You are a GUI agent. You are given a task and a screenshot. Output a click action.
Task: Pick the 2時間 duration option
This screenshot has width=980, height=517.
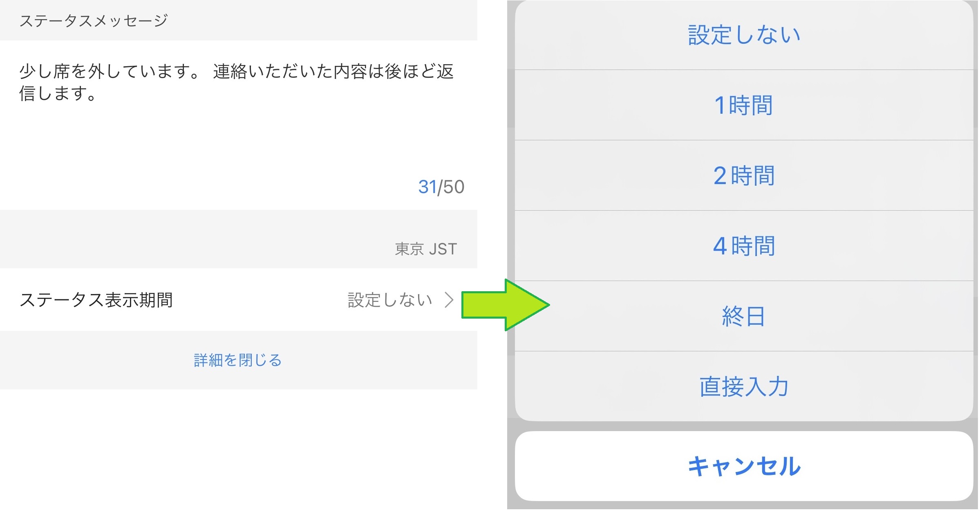tap(743, 175)
